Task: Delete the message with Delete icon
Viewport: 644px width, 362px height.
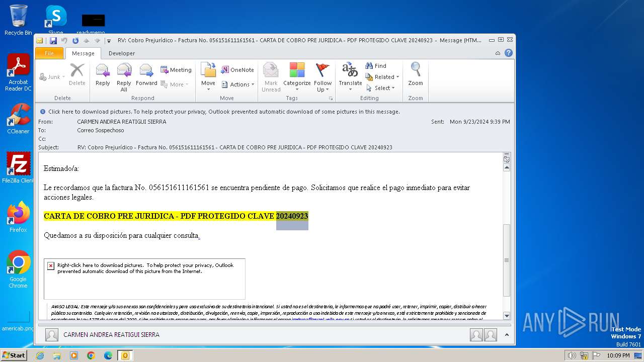Action: 77,75
